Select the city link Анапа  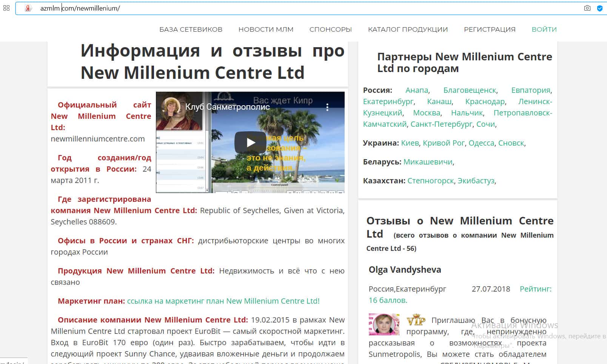coord(417,90)
